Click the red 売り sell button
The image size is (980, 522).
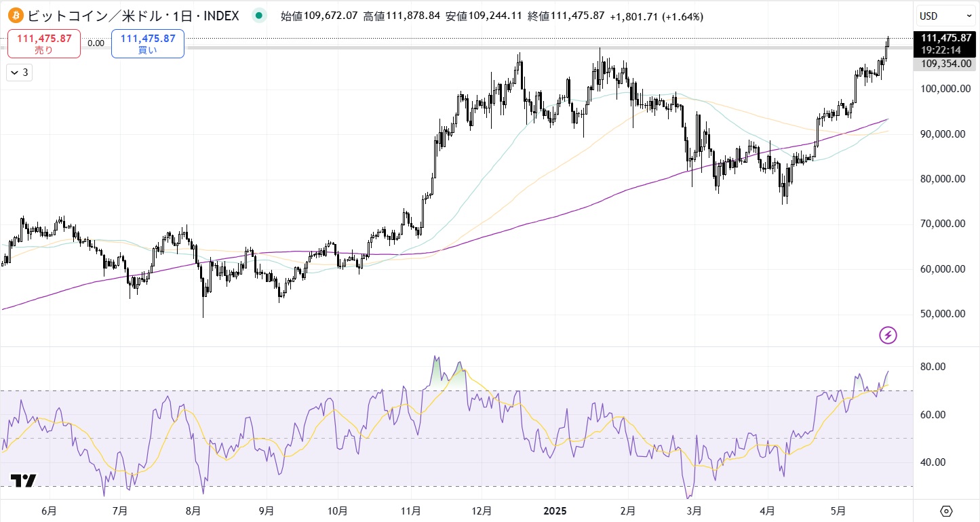coord(44,43)
